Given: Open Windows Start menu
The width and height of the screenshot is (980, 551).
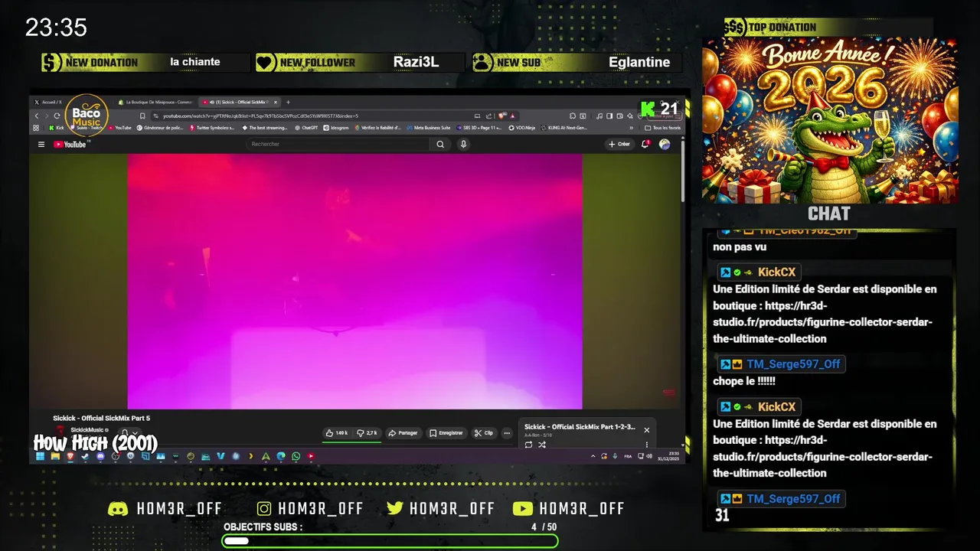Looking at the screenshot, I should click(x=41, y=456).
